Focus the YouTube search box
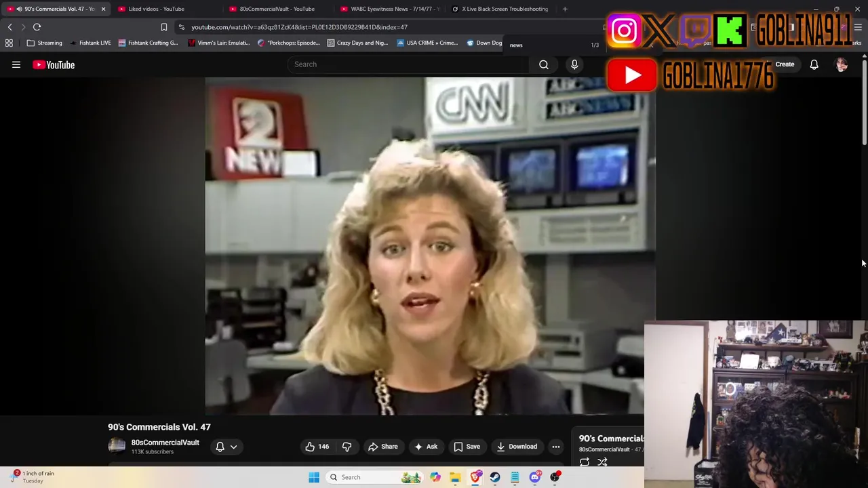This screenshot has height=488, width=868. (x=407, y=64)
